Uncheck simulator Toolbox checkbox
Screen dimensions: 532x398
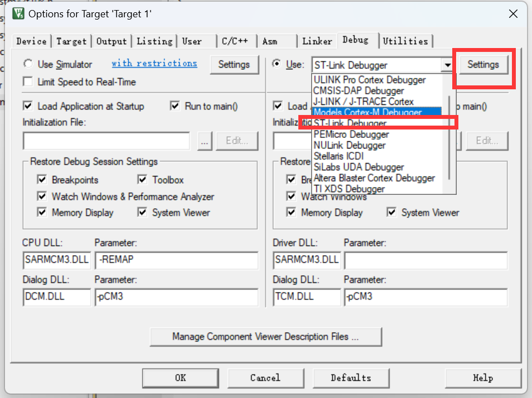point(142,179)
